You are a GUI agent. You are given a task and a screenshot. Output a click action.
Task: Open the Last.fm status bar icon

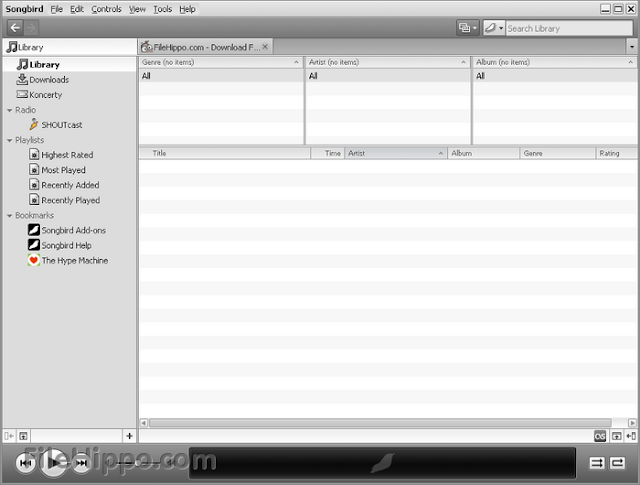point(600,436)
